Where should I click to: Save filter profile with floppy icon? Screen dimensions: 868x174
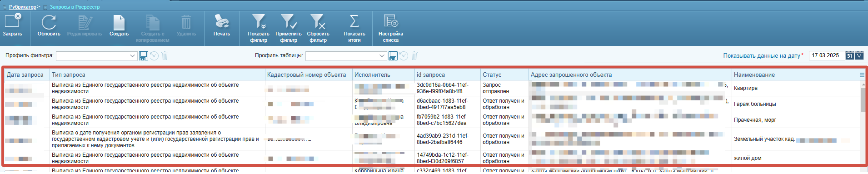(144, 56)
